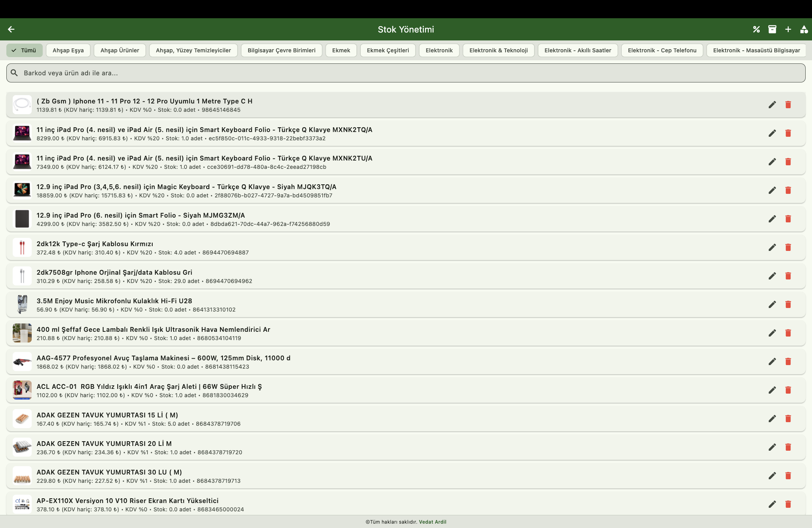
Task: Open the percent discount icon
Action: [x=756, y=29]
